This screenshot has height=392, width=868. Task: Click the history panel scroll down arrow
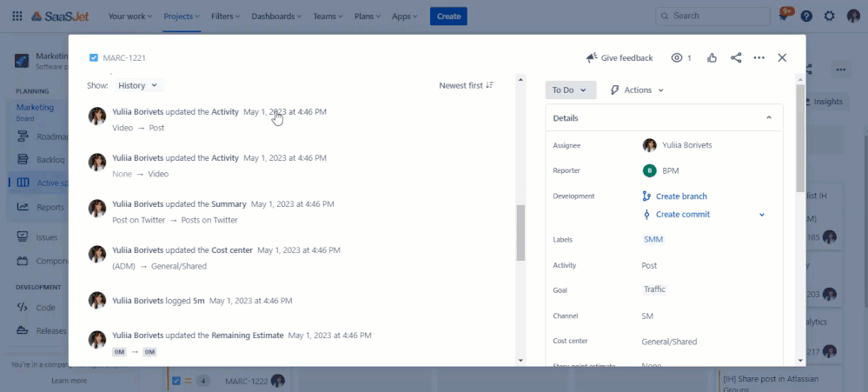coord(520,361)
